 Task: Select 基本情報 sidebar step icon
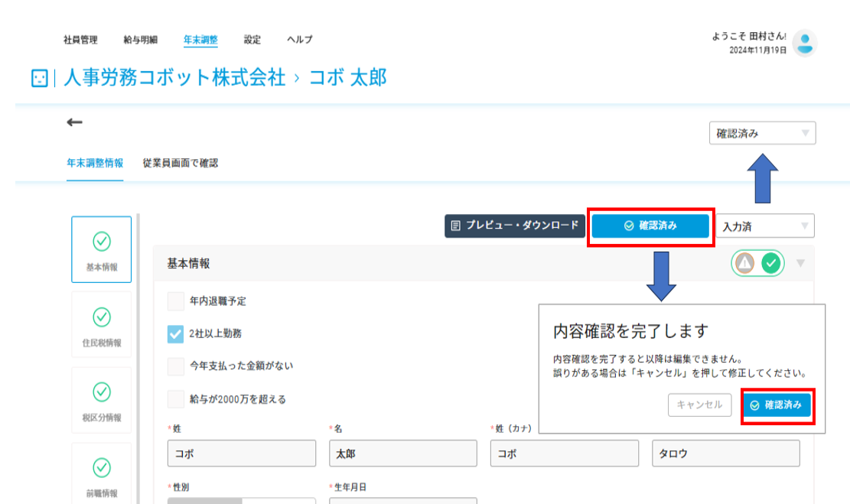tap(101, 249)
